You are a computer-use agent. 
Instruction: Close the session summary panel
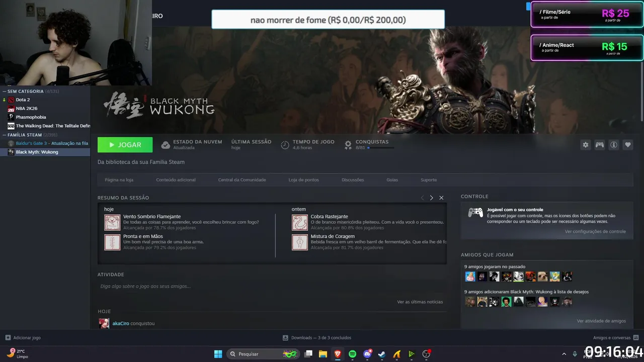pos(441,198)
